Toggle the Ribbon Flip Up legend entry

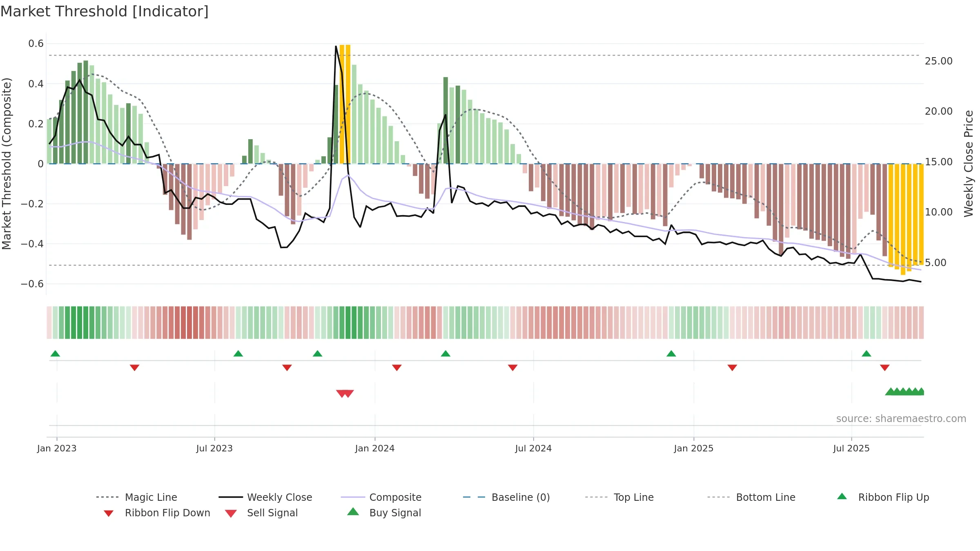click(x=883, y=497)
